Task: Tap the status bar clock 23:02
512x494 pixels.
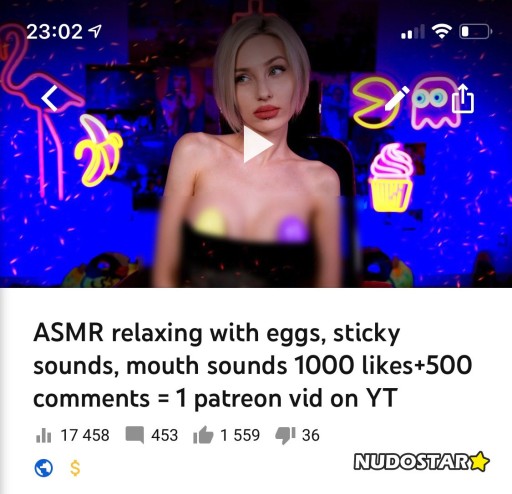Action: (54, 32)
